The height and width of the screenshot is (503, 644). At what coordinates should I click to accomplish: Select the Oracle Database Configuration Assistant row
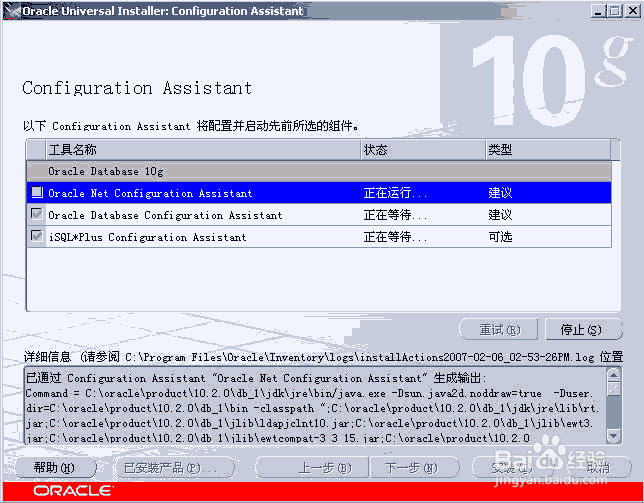click(x=319, y=215)
